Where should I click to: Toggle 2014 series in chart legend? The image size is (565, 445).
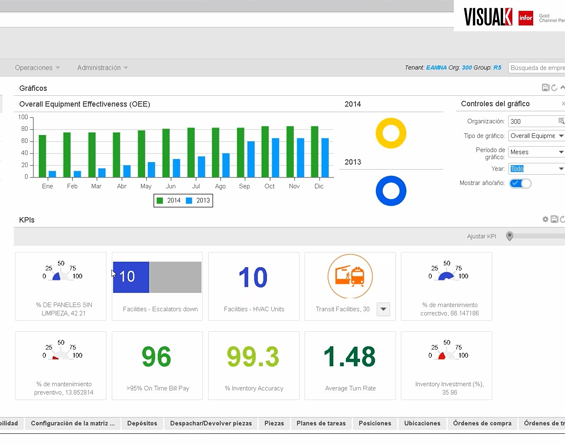click(168, 201)
